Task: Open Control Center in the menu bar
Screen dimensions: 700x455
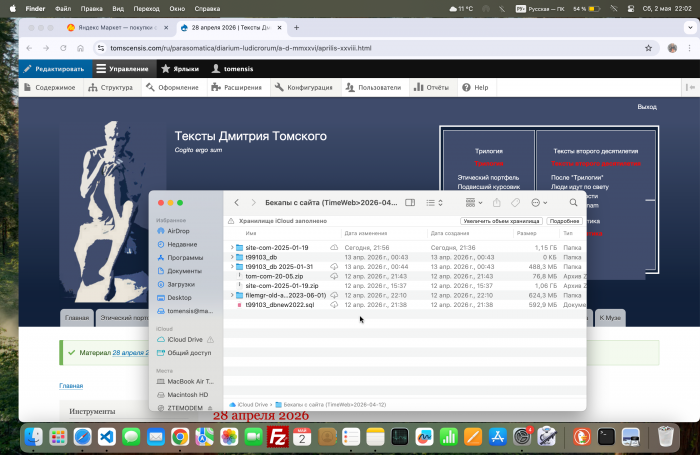Action: [x=631, y=8]
